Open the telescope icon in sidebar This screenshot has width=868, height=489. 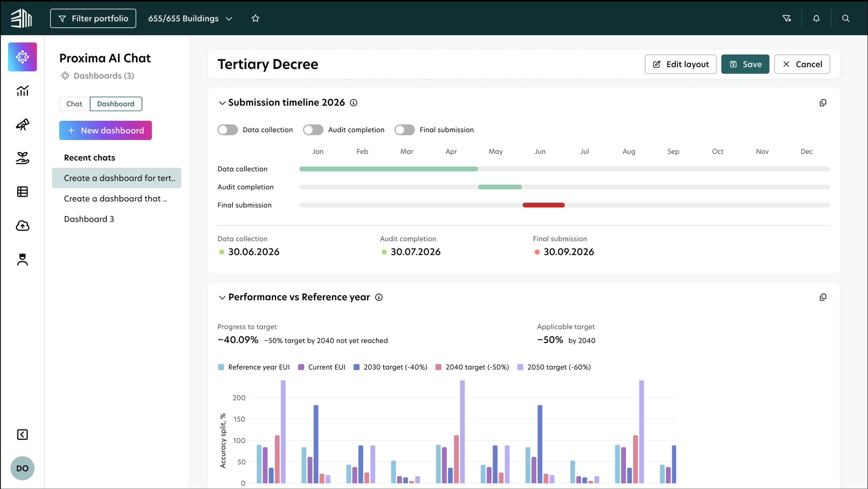point(22,124)
